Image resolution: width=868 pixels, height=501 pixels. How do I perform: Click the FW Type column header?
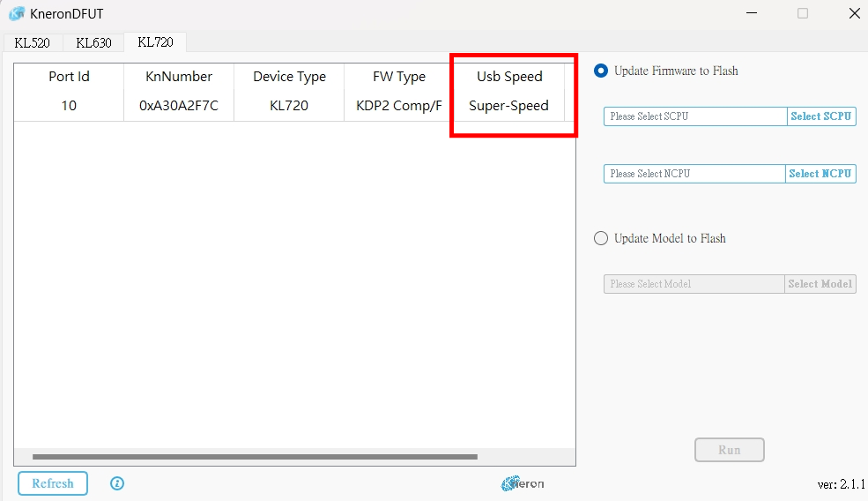pyautogui.click(x=399, y=77)
